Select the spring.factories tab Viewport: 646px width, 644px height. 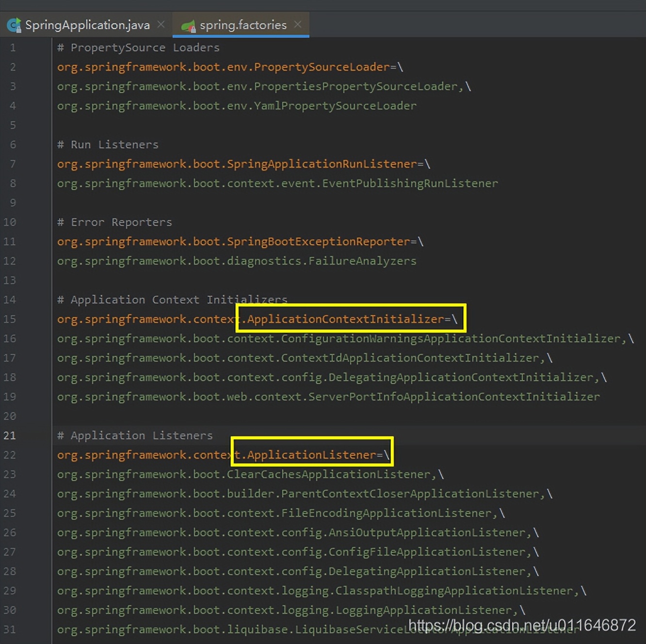pos(243,25)
